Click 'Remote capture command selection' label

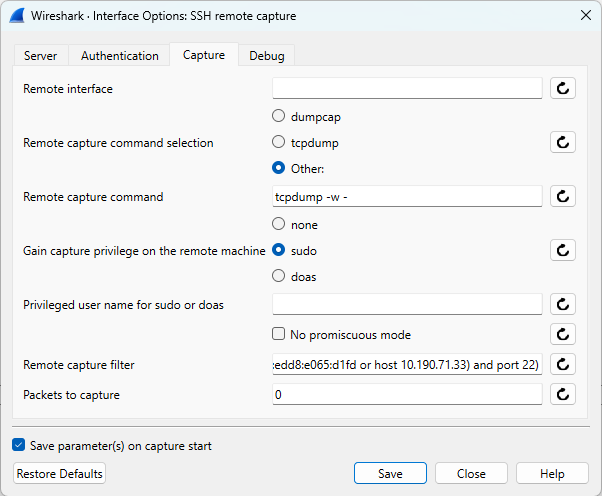pos(118,143)
